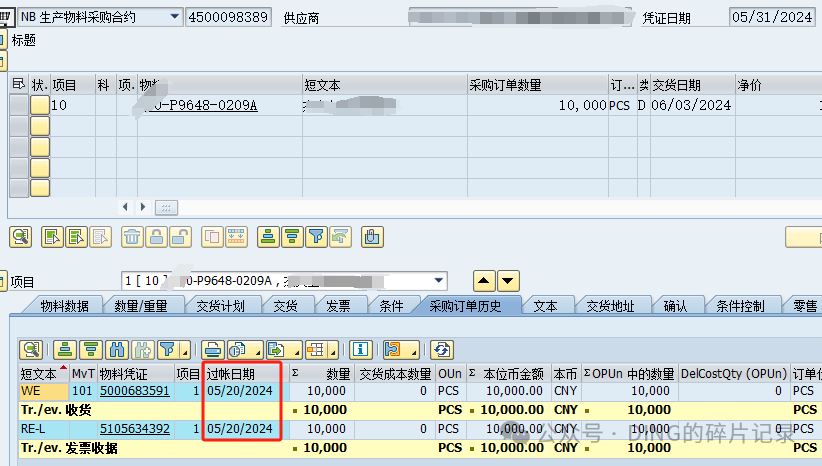Open the 文本 tab
Viewport: 822px width, 466px height.
coord(545,306)
